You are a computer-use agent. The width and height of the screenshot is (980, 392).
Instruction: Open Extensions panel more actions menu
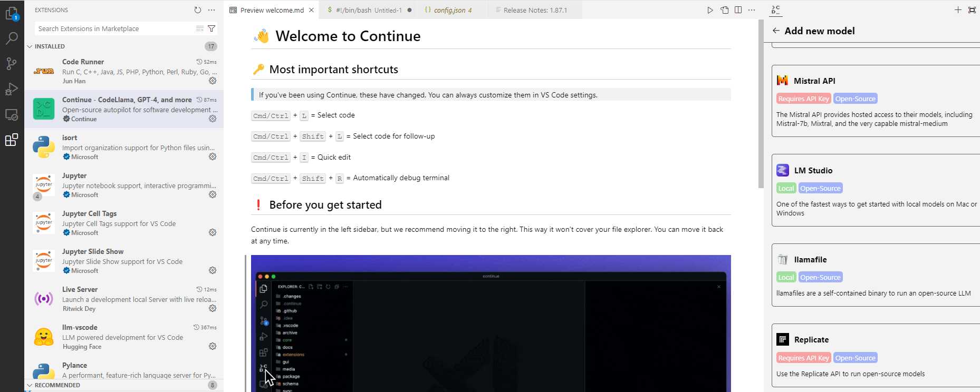point(212,10)
